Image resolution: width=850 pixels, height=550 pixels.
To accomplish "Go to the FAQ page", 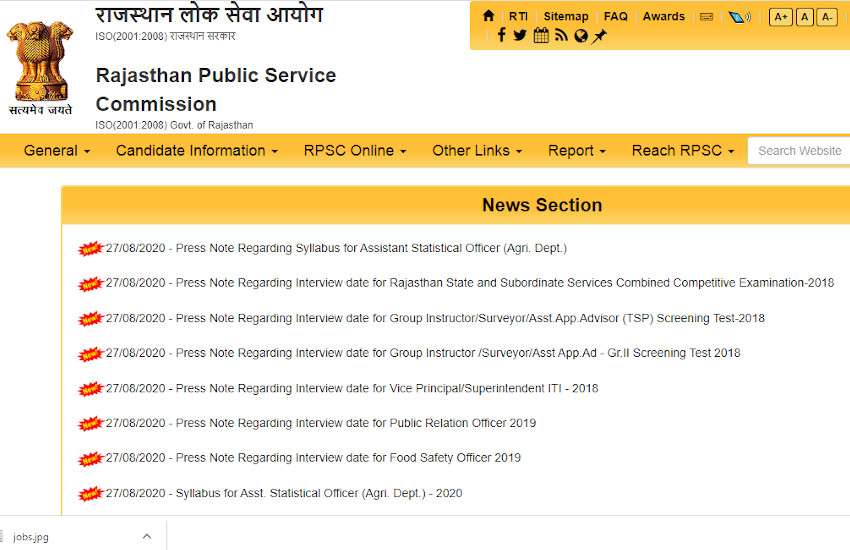I will pos(616,17).
